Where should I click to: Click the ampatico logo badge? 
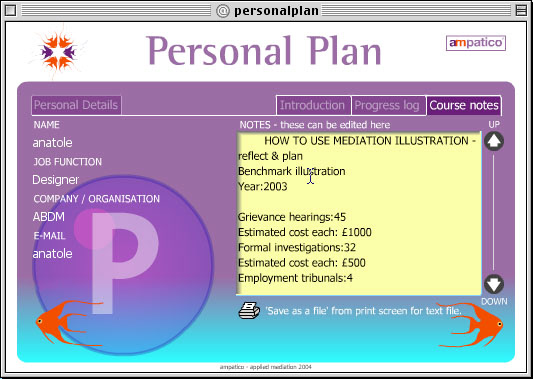tap(476, 43)
